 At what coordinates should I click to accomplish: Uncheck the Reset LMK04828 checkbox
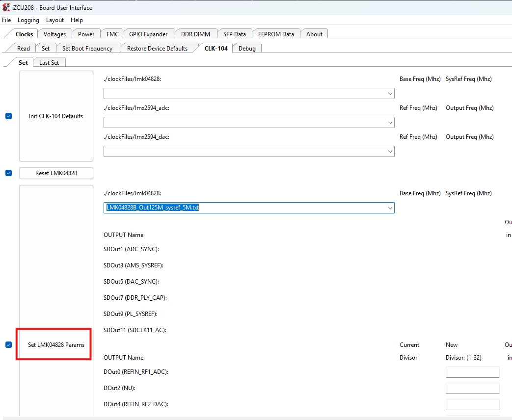click(8, 173)
